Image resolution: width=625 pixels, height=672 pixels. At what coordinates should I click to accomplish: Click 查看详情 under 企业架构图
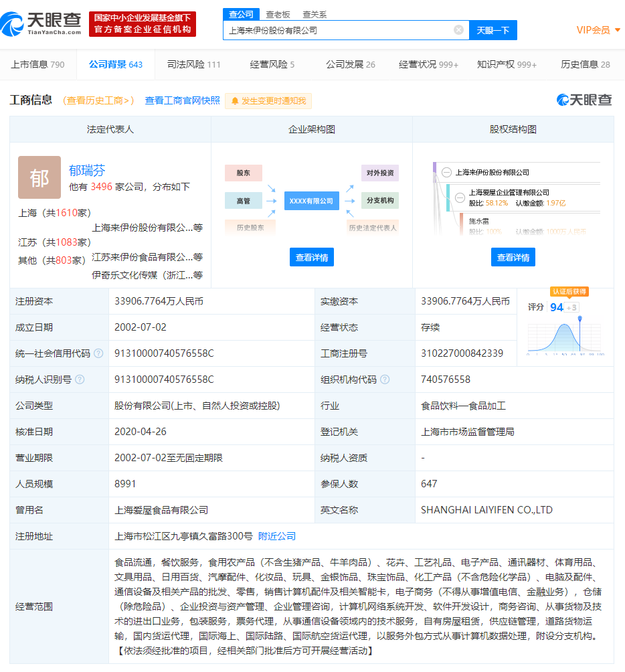click(x=311, y=257)
